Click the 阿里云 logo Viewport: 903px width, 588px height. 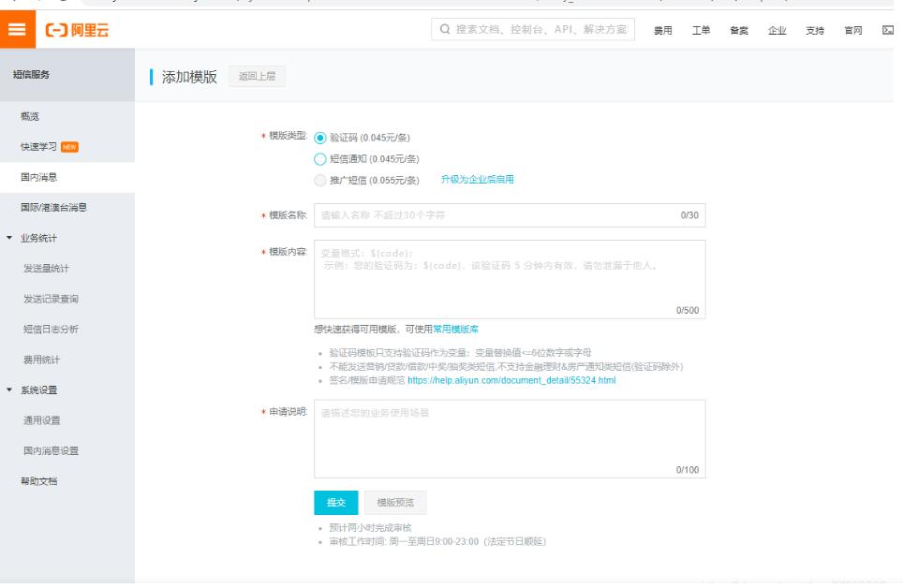tap(77, 31)
